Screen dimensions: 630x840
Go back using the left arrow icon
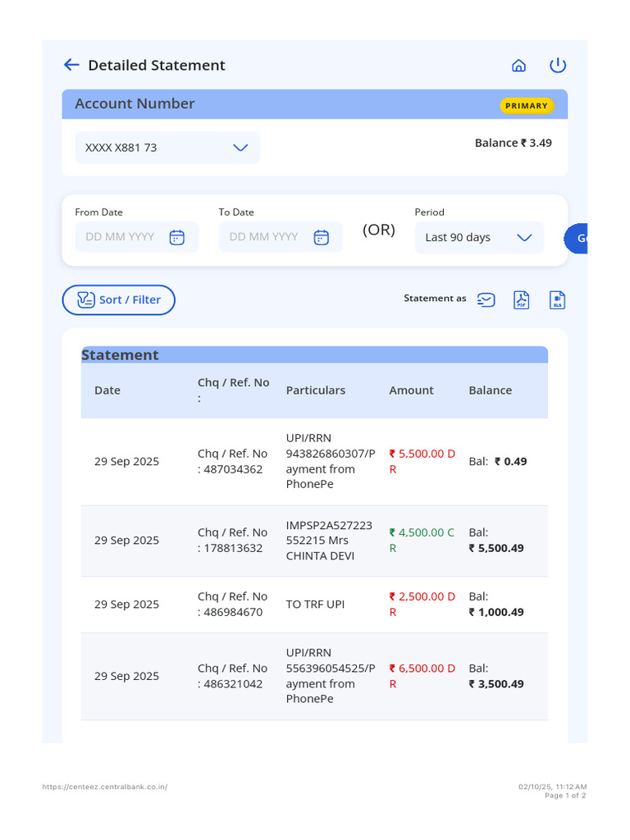click(x=71, y=65)
